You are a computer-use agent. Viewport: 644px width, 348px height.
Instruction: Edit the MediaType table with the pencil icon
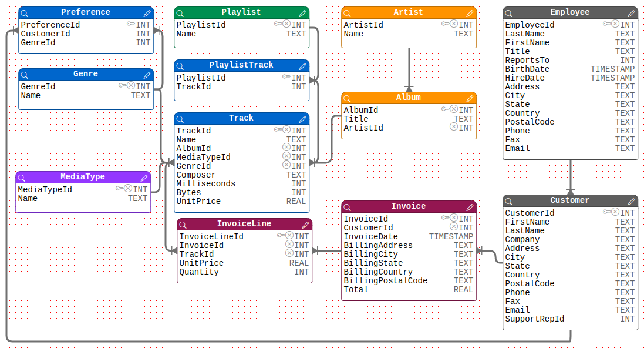144,177
